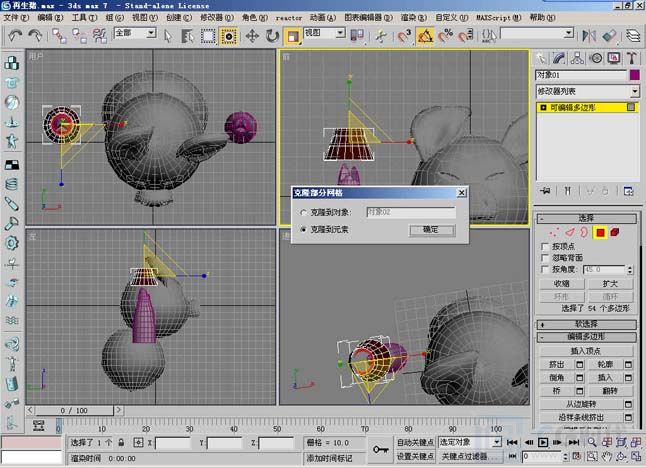Open the named selection sets dropdown
Image resolution: width=646 pixels, height=468 pixels.
pyautogui.click(x=569, y=33)
